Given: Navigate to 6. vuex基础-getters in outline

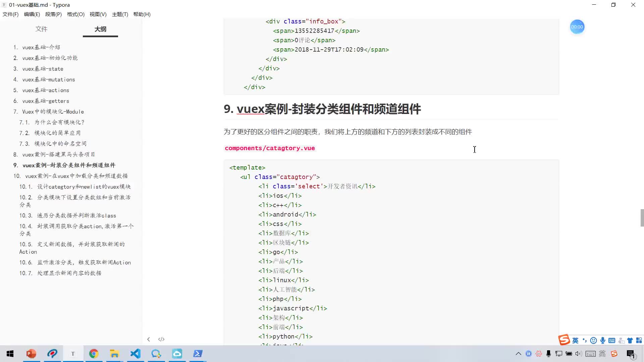Looking at the screenshot, I should click(41, 101).
